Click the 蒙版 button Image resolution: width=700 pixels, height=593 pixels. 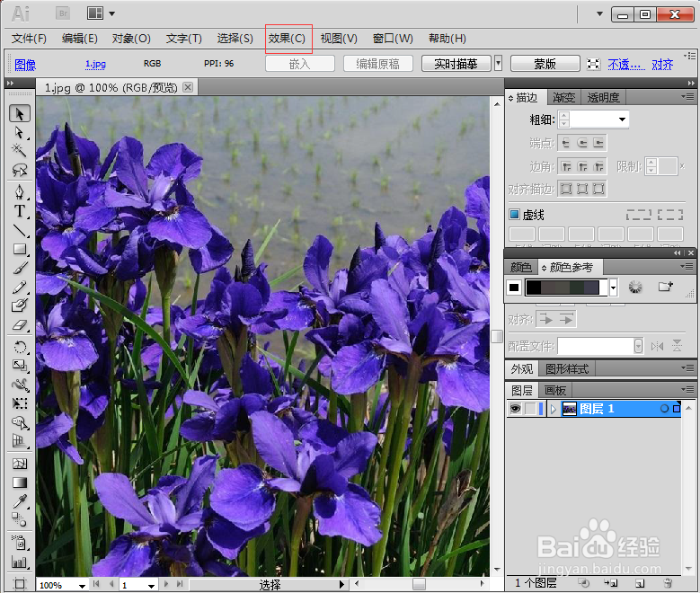pos(545,64)
